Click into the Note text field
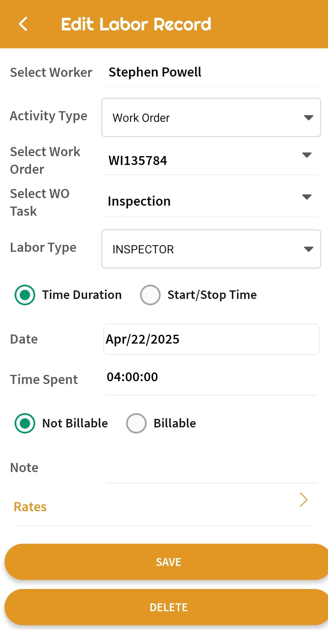The height and width of the screenshot is (644, 328). pos(211,469)
